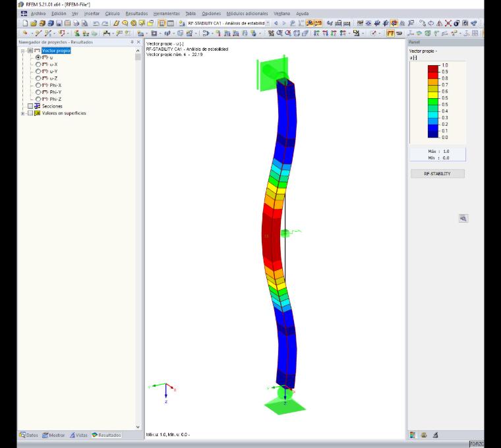
Task: Select the u radio button
Action: tap(38, 57)
